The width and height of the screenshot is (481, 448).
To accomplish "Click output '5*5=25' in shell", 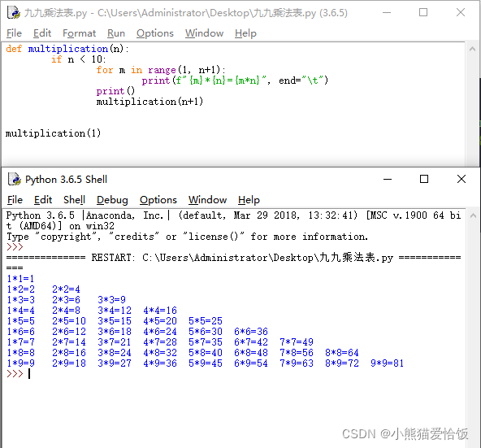I will (x=206, y=321).
